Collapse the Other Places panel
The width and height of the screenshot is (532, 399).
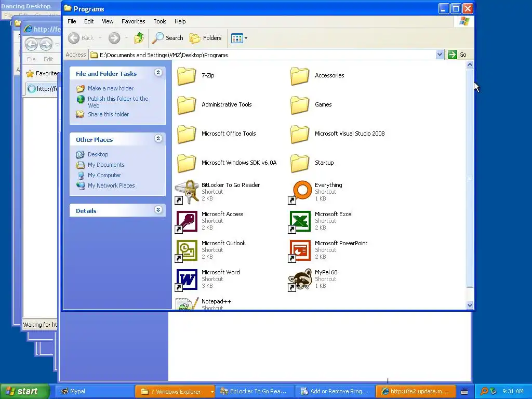tap(158, 138)
